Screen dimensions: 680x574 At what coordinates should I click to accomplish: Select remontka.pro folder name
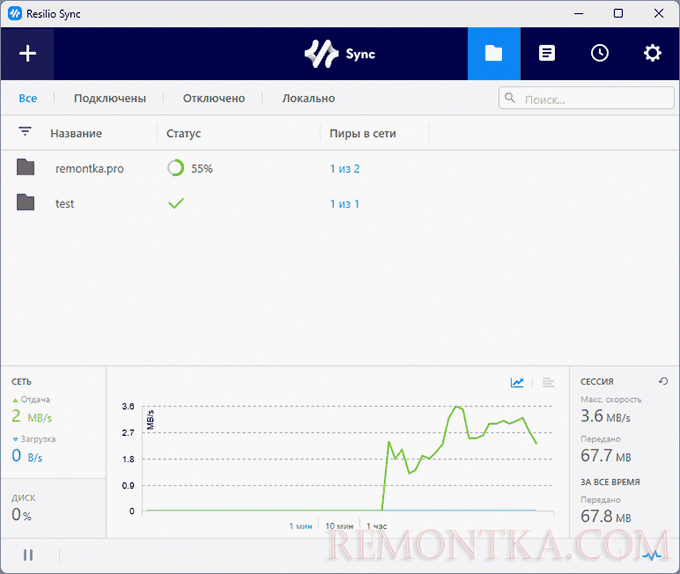[x=89, y=169]
